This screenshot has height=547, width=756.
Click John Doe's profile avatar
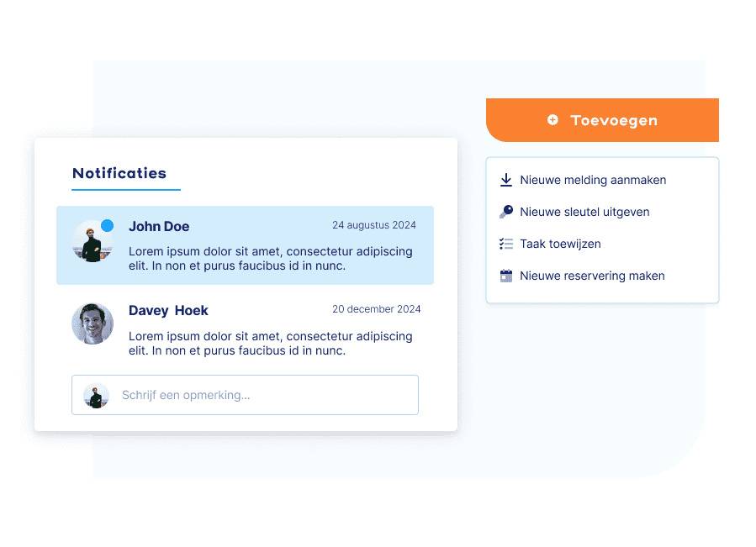[91, 243]
